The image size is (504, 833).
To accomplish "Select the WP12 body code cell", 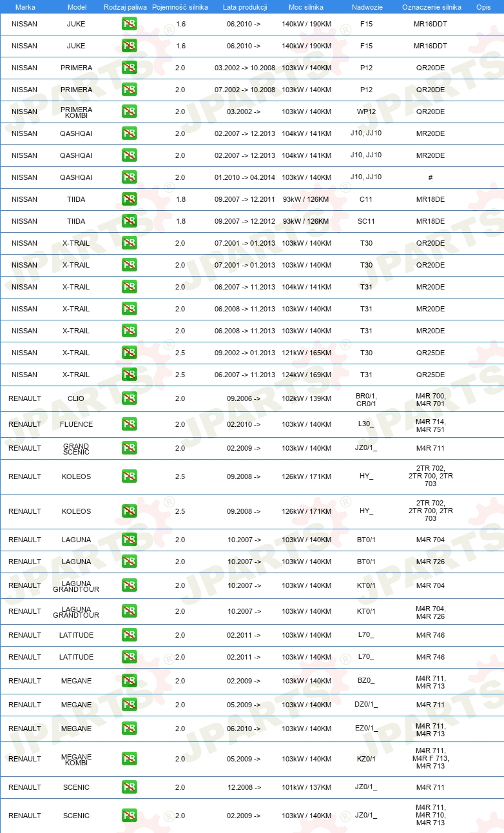I will coord(366,112).
